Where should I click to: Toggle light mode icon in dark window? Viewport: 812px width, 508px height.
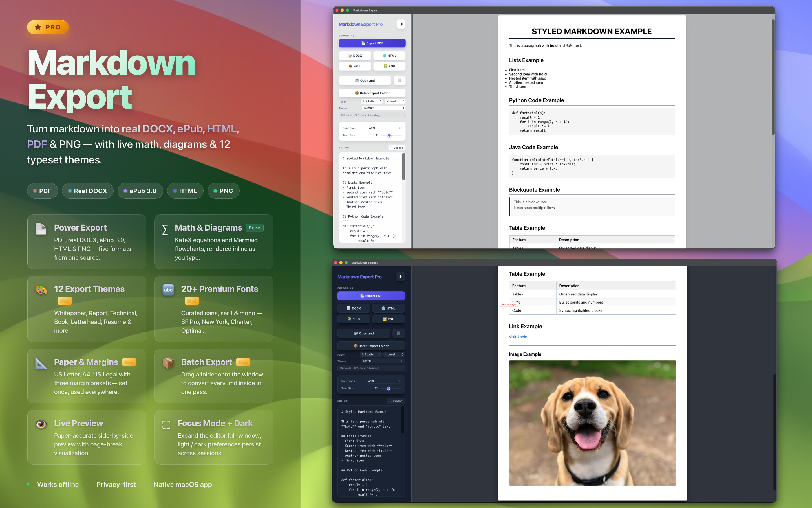click(400, 277)
